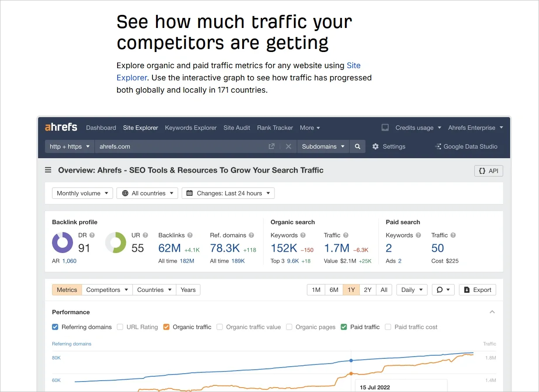Open search by clicking the magnifier icon
The width and height of the screenshot is (539, 392).
pyautogui.click(x=357, y=146)
